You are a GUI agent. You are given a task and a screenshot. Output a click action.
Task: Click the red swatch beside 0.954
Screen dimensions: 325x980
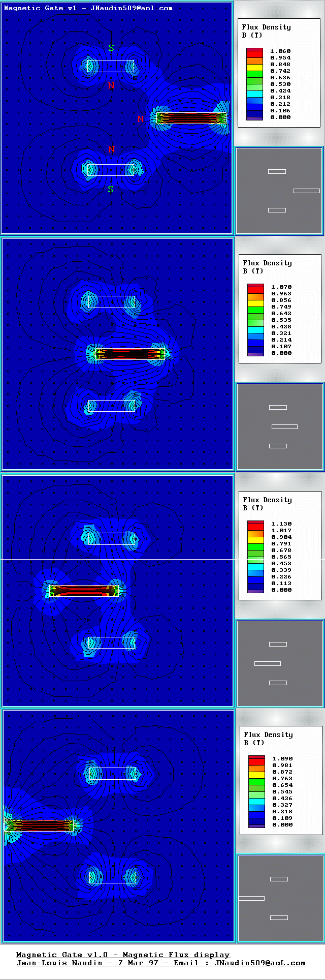pyautogui.click(x=255, y=54)
